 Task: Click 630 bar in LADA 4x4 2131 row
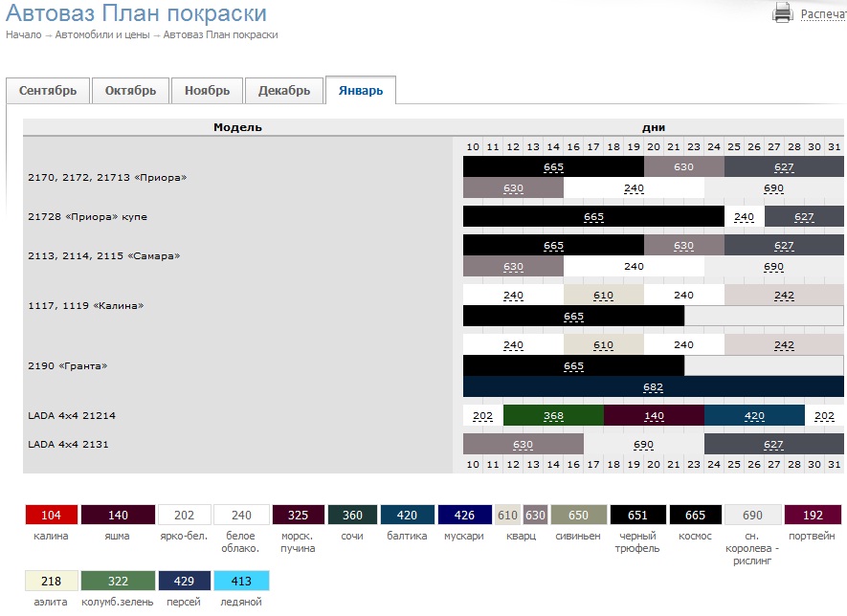click(x=523, y=445)
